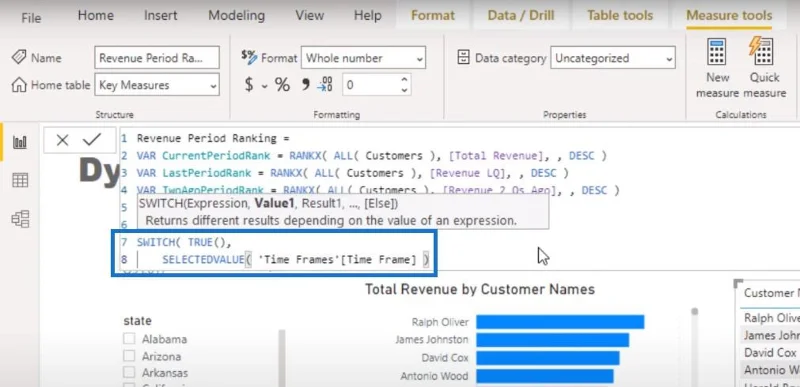
Task: Click the measure Name input field
Action: pos(157,58)
